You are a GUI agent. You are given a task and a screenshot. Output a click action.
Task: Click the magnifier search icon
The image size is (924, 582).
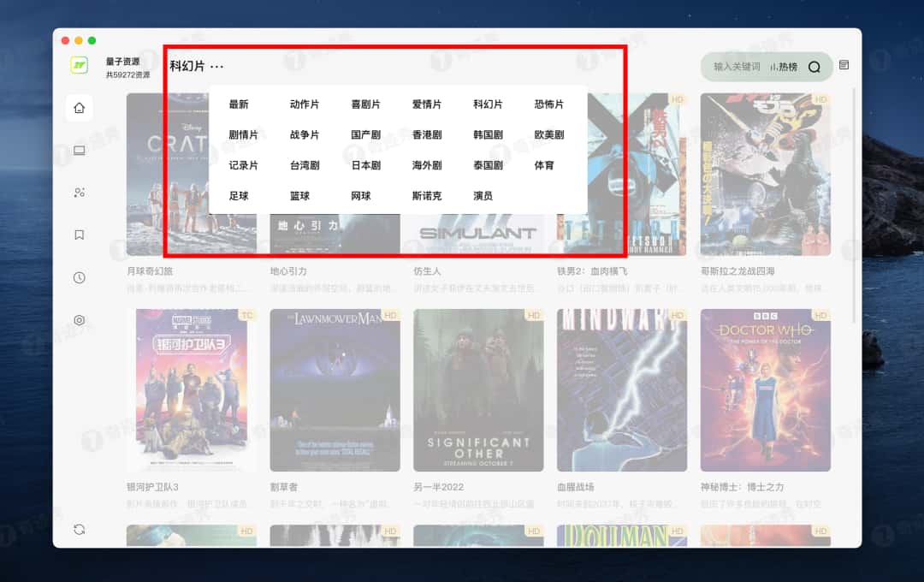[x=814, y=67]
